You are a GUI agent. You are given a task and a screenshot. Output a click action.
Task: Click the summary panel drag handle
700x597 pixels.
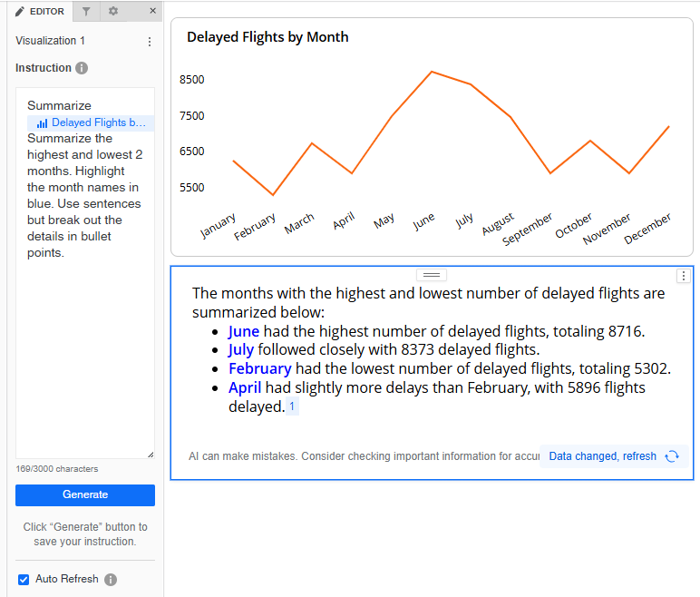coord(432,274)
